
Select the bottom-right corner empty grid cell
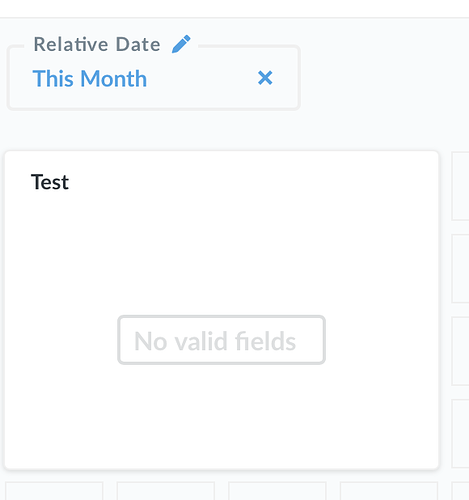460,491
